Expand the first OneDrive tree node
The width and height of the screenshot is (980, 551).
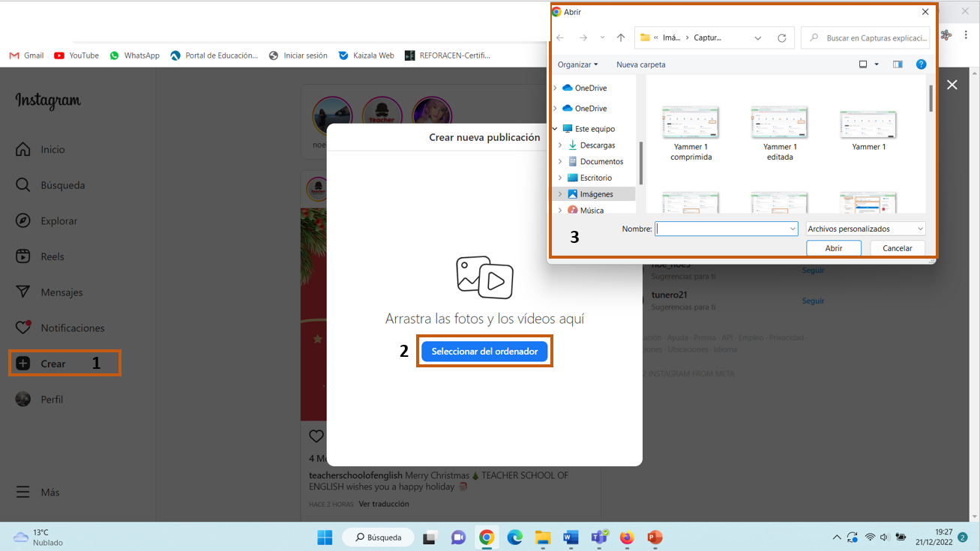tap(556, 88)
